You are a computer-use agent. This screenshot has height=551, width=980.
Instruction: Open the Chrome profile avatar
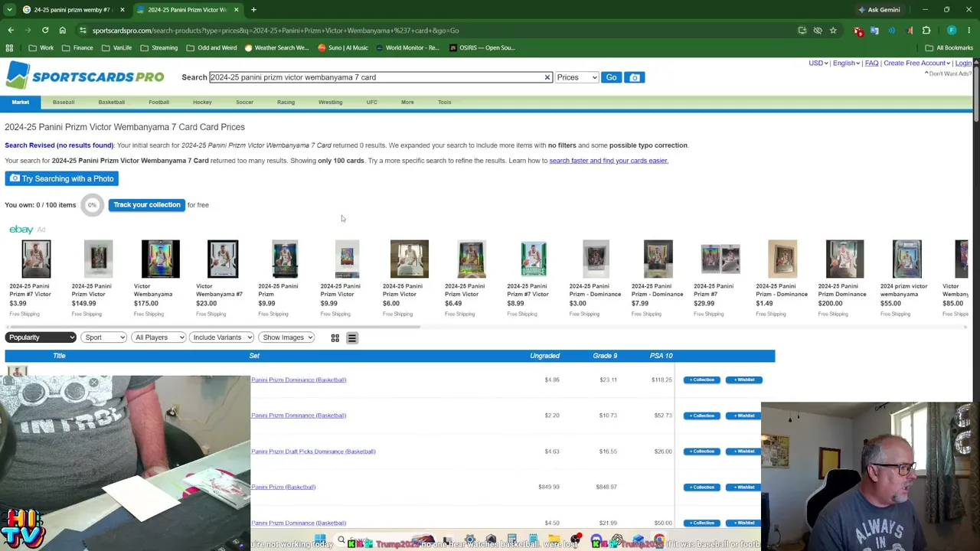pos(952,31)
